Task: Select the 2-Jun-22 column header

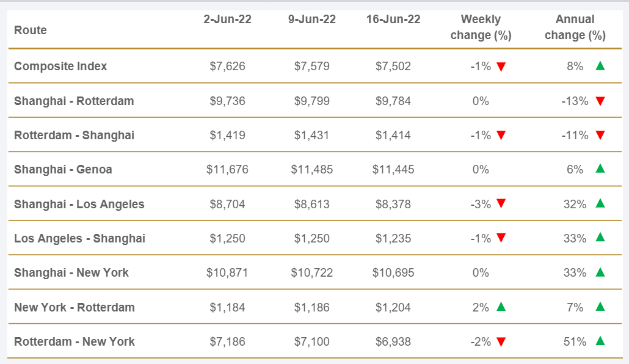Action: point(227,20)
